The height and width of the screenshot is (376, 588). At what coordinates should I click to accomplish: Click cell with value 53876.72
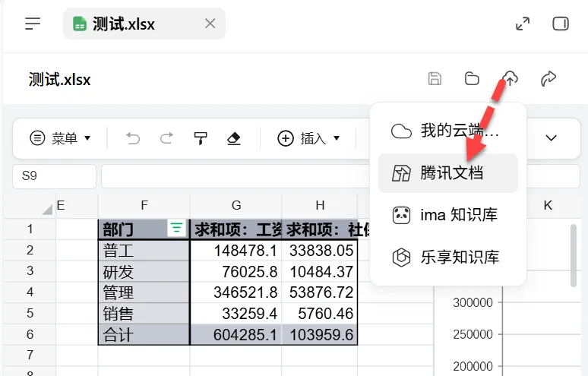click(320, 292)
